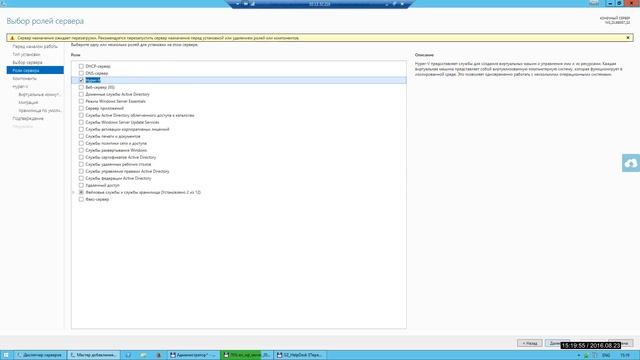Go to Подтверждение step

[x=28, y=118]
